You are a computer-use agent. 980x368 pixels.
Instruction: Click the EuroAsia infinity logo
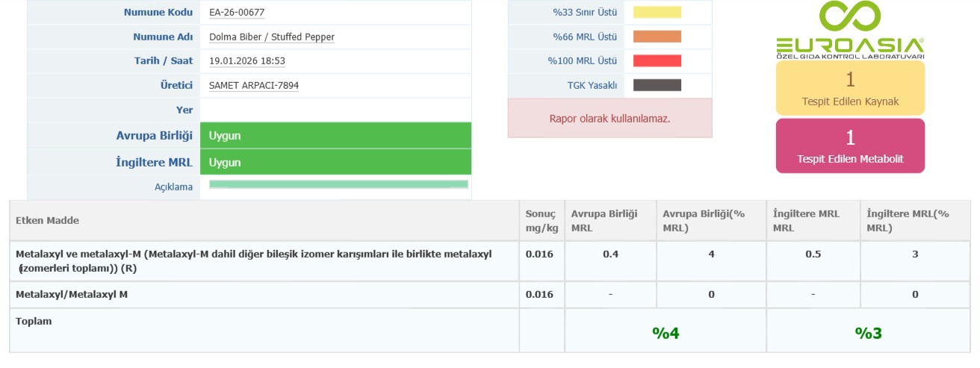850,18
